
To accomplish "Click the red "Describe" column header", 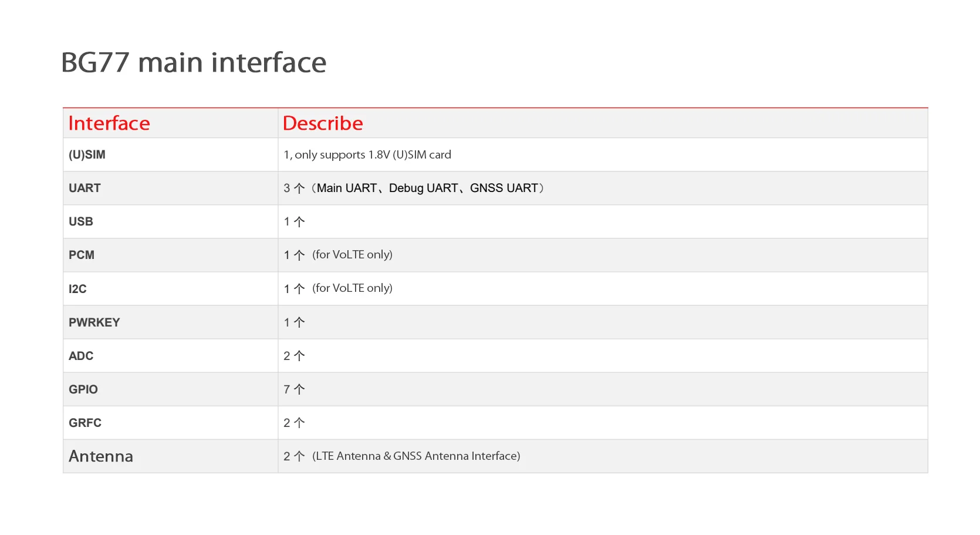I will (323, 123).
